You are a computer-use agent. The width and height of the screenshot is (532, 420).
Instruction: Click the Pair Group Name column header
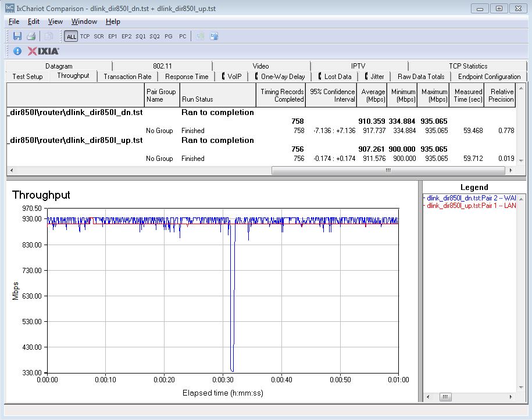[162, 95]
